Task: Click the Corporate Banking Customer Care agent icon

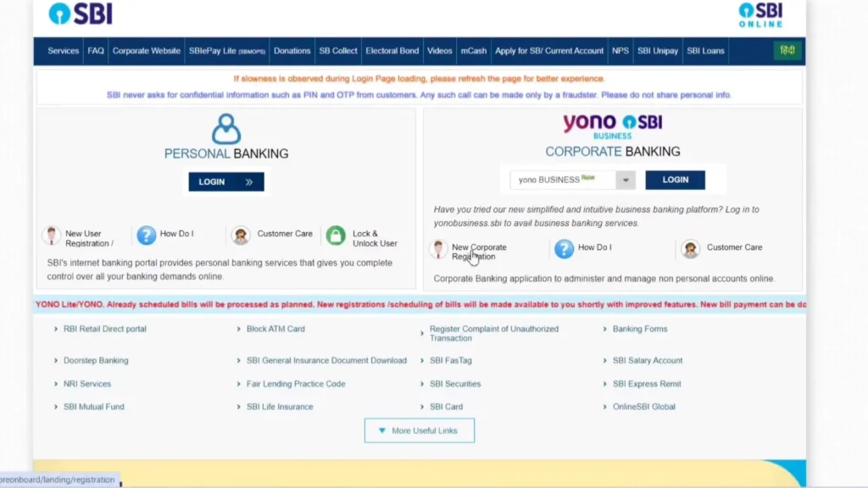Action: pyautogui.click(x=690, y=249)
